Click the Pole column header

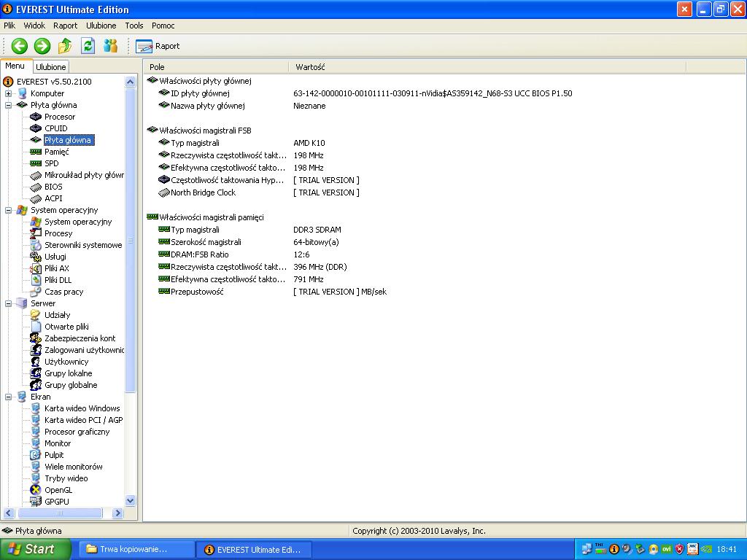[x=216, y=67]
